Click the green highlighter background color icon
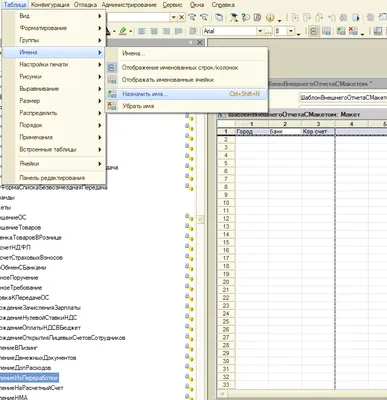Viewport: 387px width, 400px height. pyautogui.click(x=123, y=31)
